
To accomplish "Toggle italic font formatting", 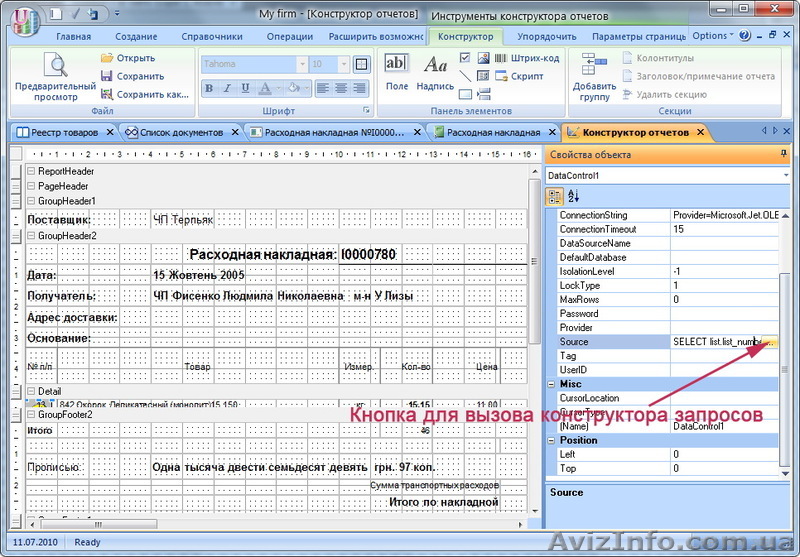I will 226,88.
